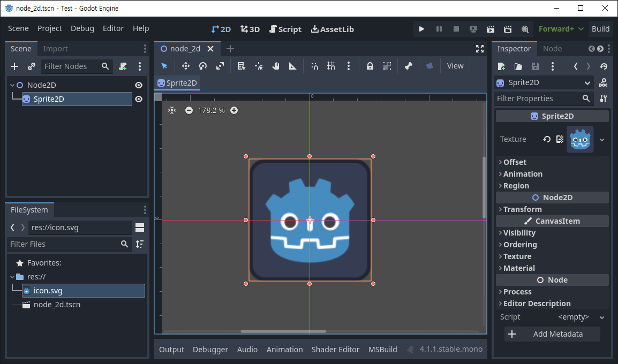This screenshot has width=618, height=364.
Task: Open the Forward+ renderer dropdown
Action: click(x=561, y=29)
